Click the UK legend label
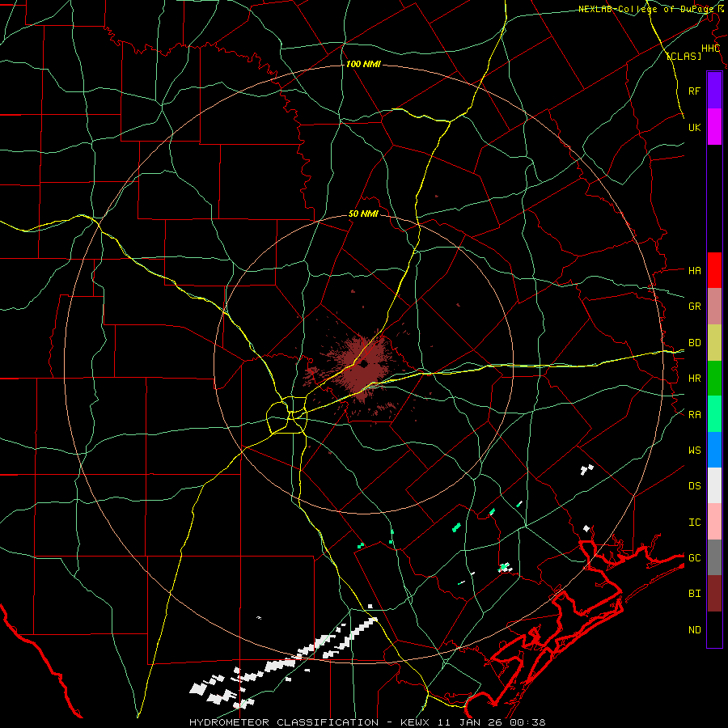The height and width of the screenshot is (728, 728). click(694, 127)
